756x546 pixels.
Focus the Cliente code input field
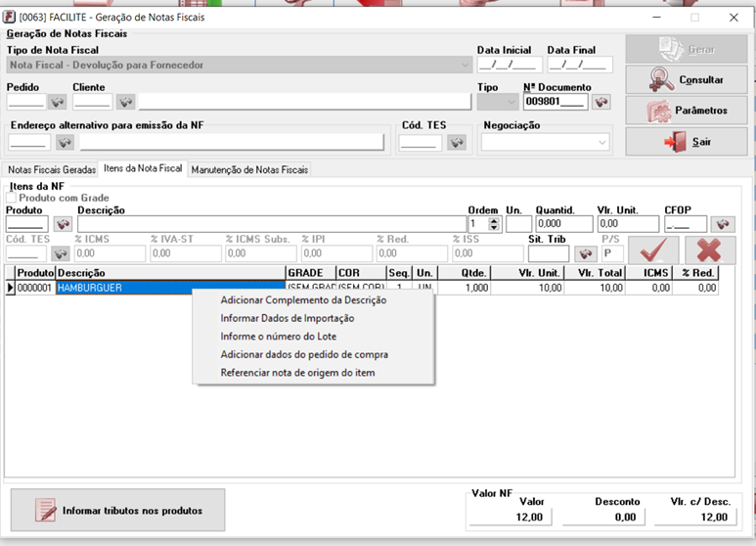pyautogui.click(x=93, y=102)
